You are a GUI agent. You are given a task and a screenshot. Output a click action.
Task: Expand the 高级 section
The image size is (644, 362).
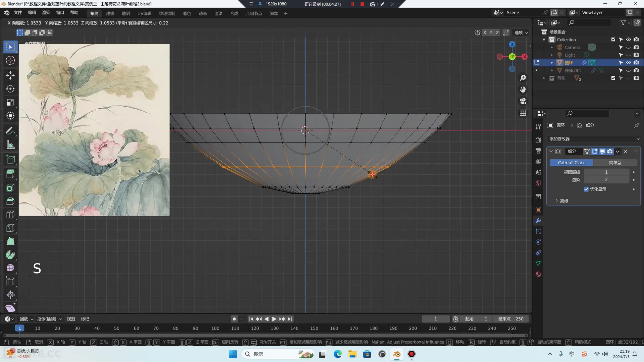(562, 201)
